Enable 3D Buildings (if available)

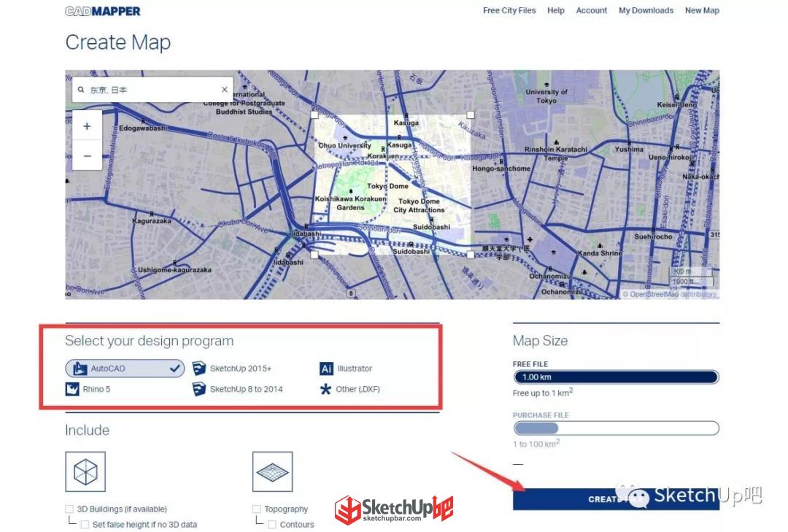(x=69, y=509)
